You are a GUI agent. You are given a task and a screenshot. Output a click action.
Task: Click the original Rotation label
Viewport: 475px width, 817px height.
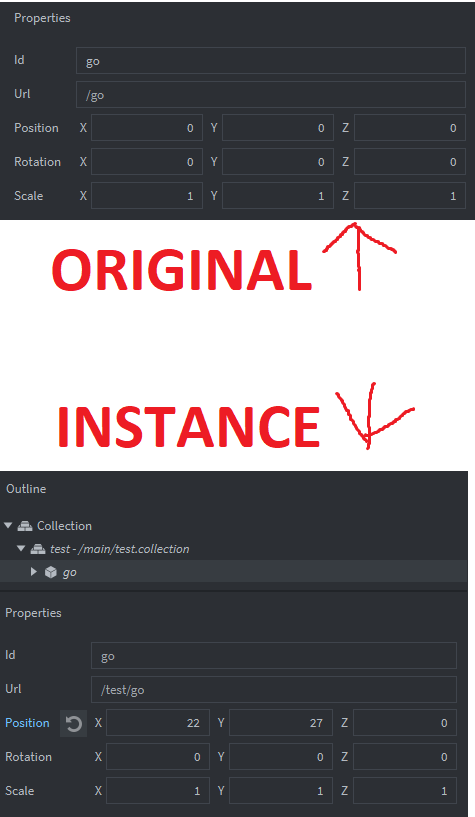coord(38,162)
